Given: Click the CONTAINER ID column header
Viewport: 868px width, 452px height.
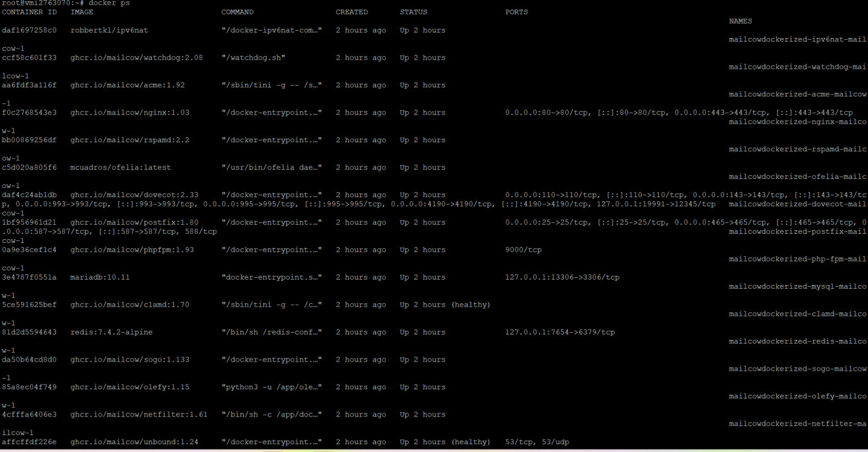Looking at the screenshot, I should click(x=29, y=12).
